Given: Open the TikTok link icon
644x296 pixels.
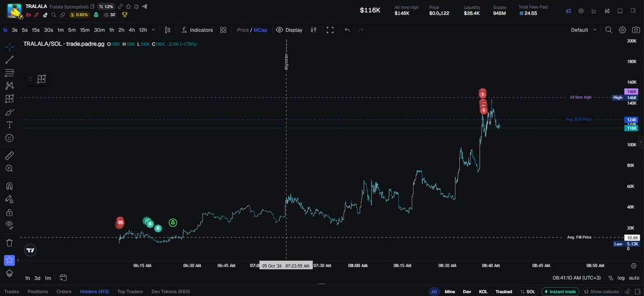Looking at the screenshot, I should coord(45,15).
